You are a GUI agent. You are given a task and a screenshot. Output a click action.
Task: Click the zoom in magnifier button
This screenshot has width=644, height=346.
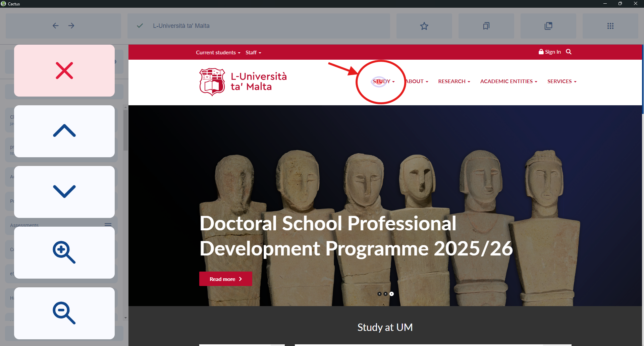coord(64,252)
